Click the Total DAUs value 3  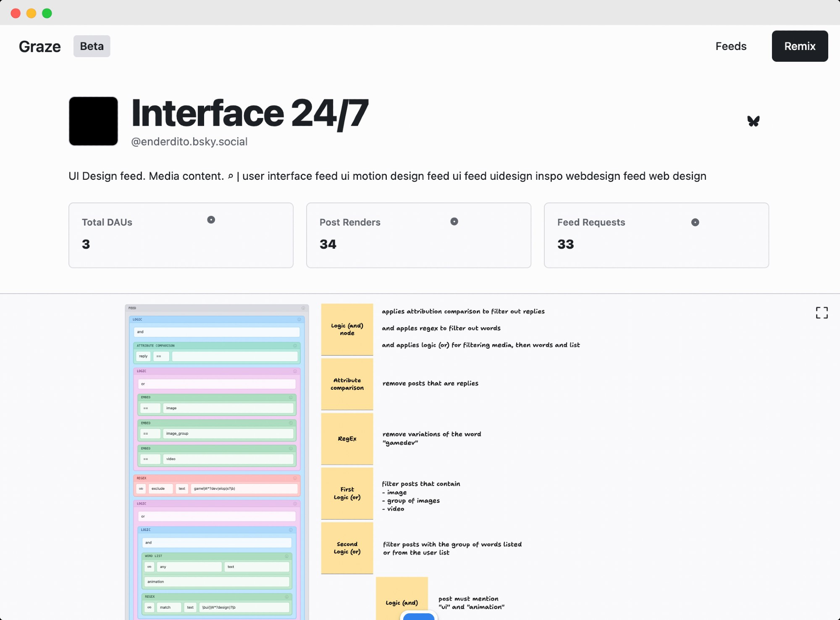86,244
